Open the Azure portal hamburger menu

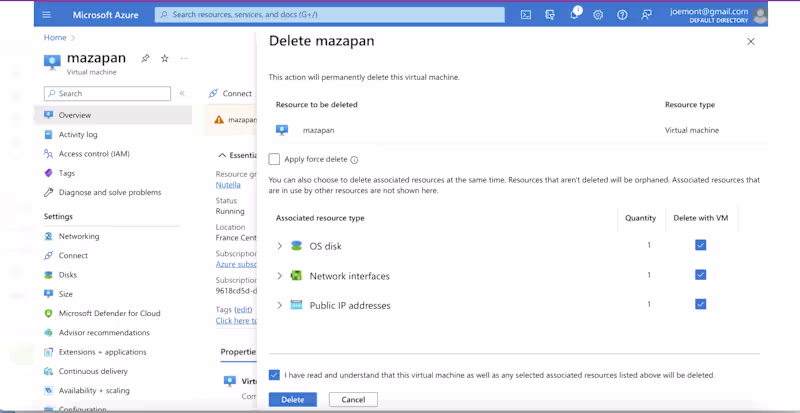point(46,15)
